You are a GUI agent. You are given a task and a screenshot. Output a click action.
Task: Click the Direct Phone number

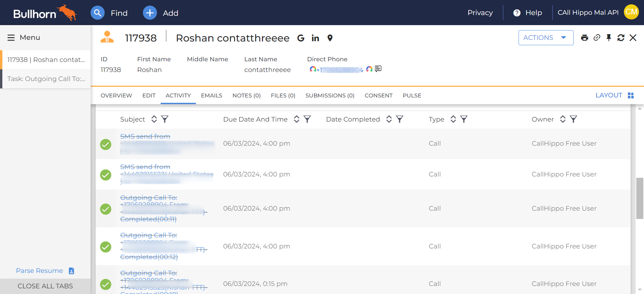(340, 70)
